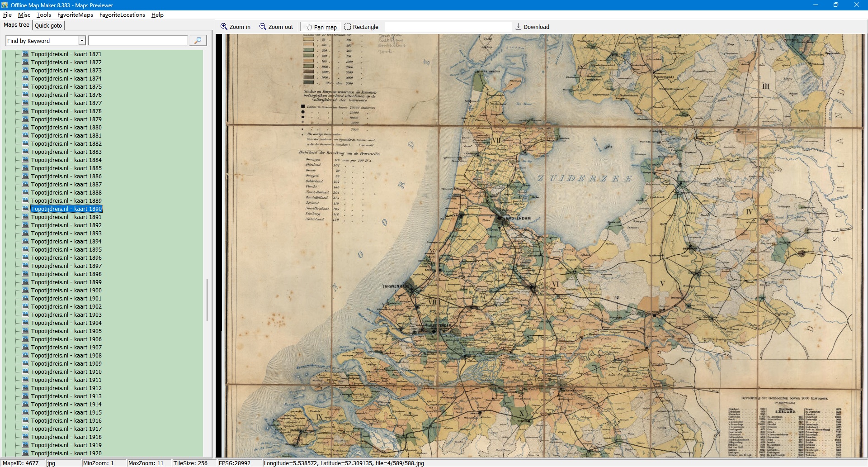Click the keyword search text field
This screenshot has height=467, width=868.
[x=138, y=41]
